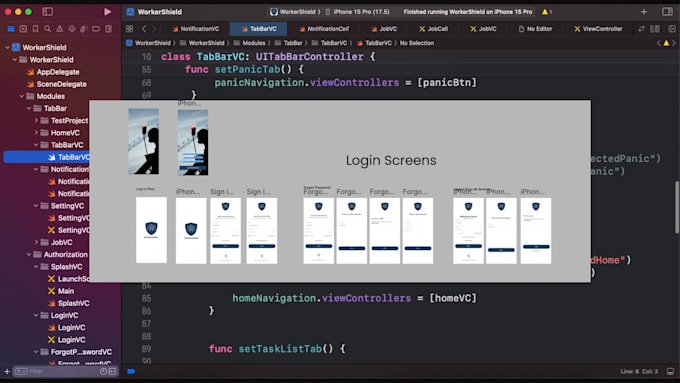Click the blue breakpoint indicator in bottom bar
The image size is (680, 383).
point(131,371)
